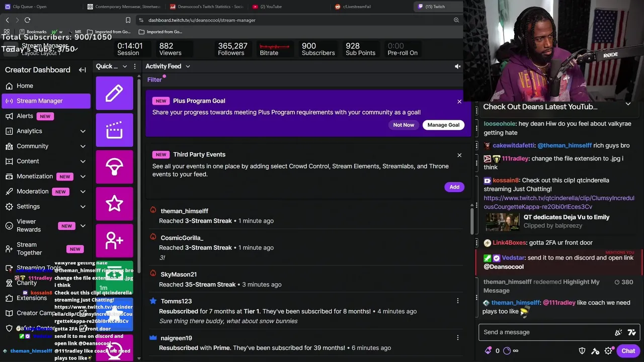Click browser back arrow

8,20
